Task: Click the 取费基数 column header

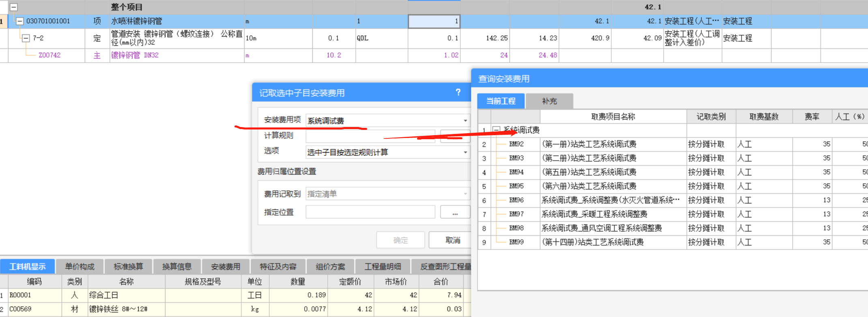Action: click(x=764, y=117)
